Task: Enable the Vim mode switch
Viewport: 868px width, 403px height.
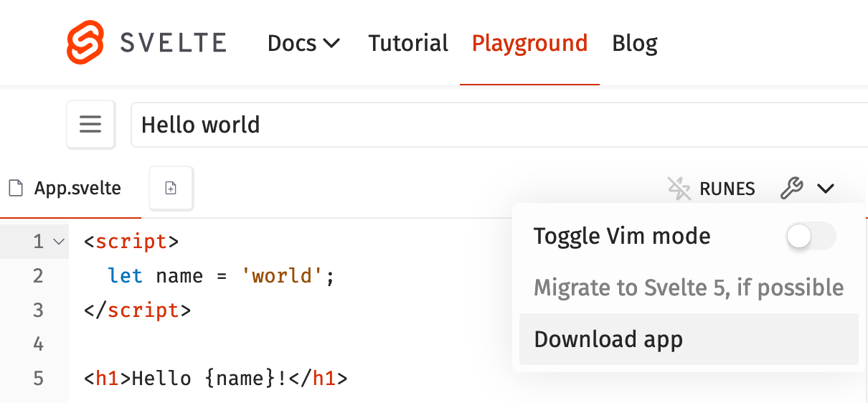Action: click(x=811, y=236)
